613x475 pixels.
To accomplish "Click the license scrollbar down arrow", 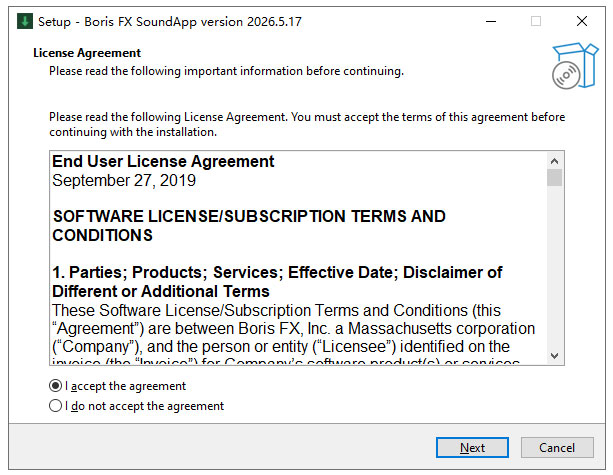I will (x=554, y=356).
